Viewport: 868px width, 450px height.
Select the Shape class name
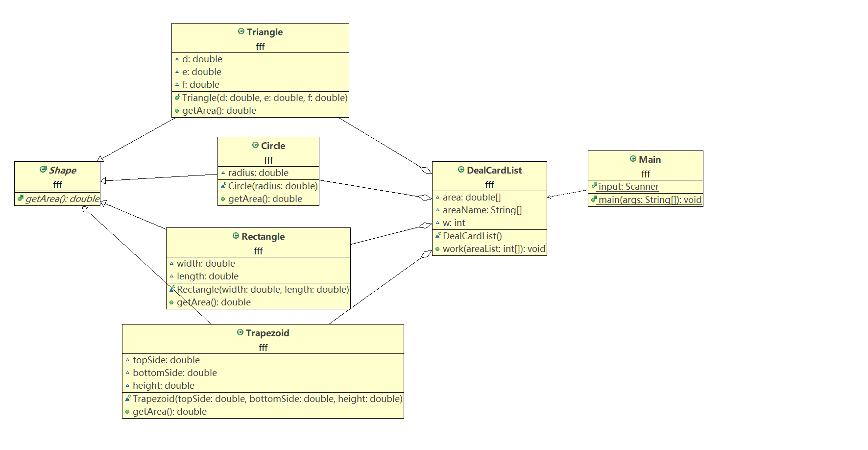pos(63,170)
